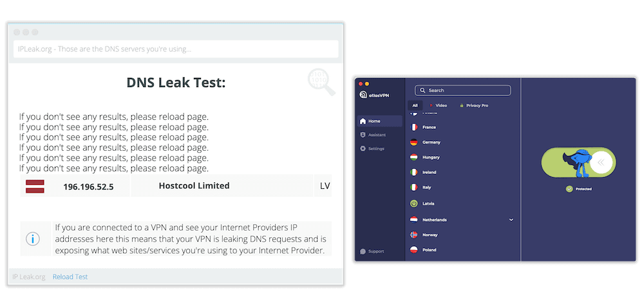Click the VPN server Search field

462,90
